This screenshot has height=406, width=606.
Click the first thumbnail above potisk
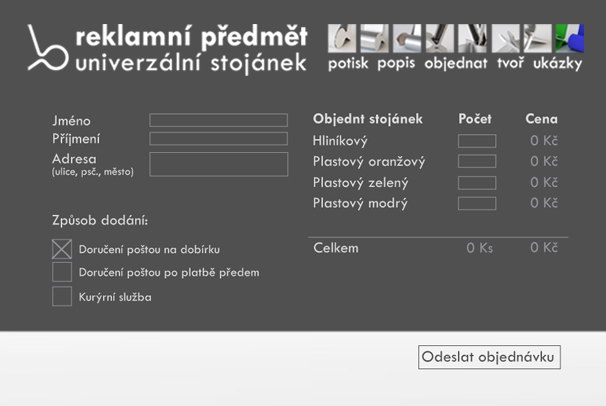point(342,38)
